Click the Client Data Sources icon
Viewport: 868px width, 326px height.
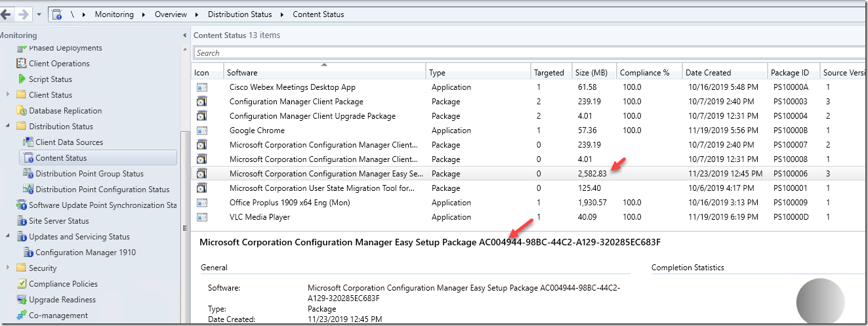pyautogui.click(x=28, y=142)
